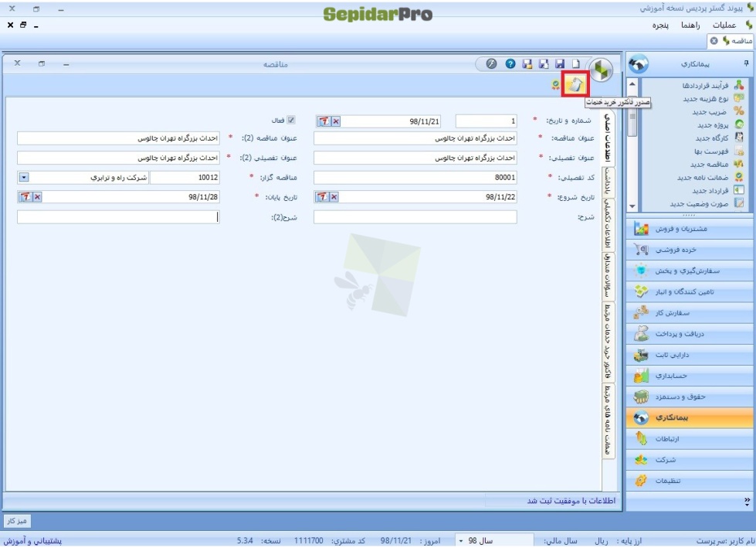Toggle the فعال (active) checkbox
Screen dimensions: 756x548
point(291,120)
